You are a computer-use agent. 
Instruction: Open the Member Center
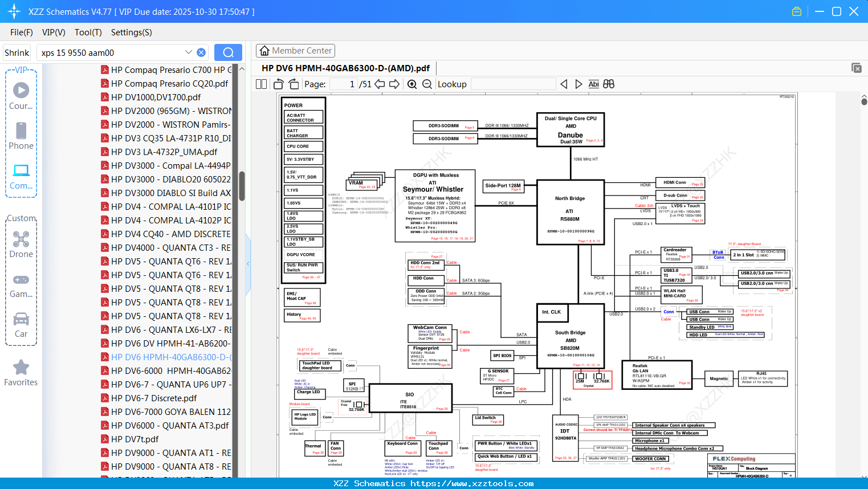(295, 51)
